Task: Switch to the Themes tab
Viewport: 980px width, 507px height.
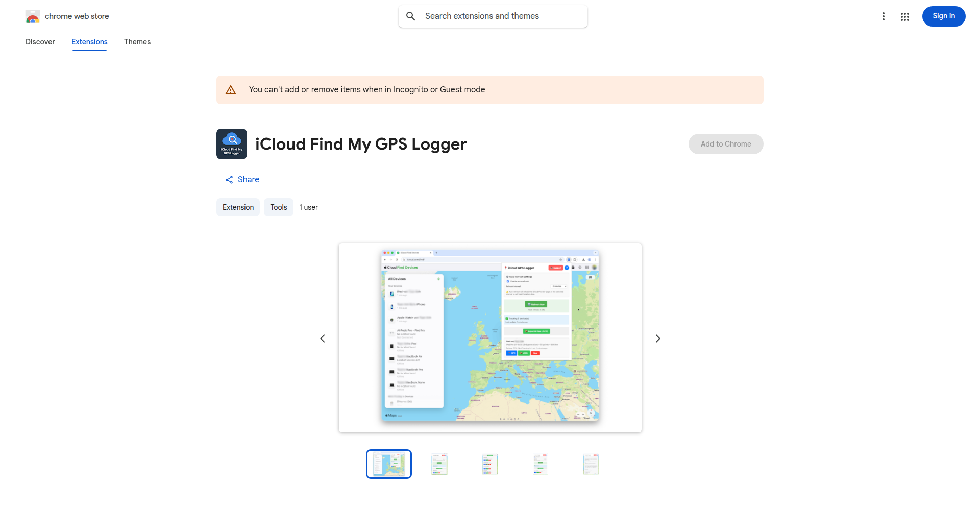Action: click(137, 42)
